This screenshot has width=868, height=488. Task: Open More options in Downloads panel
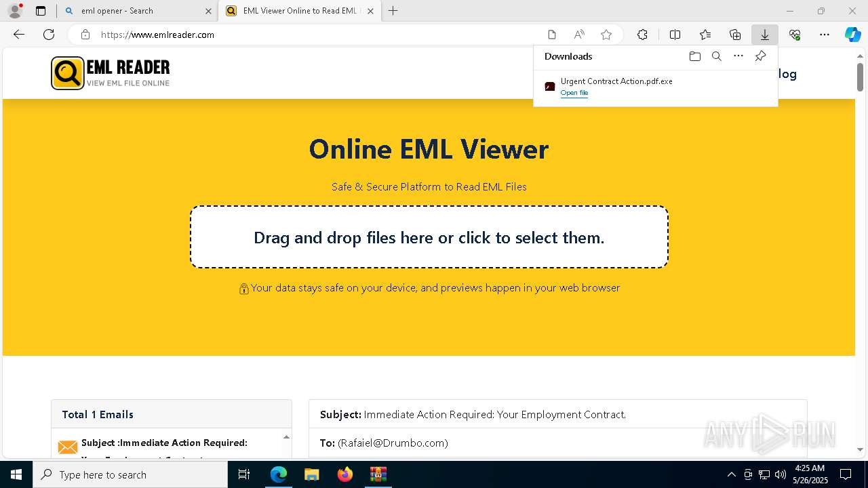coord(738,56)
